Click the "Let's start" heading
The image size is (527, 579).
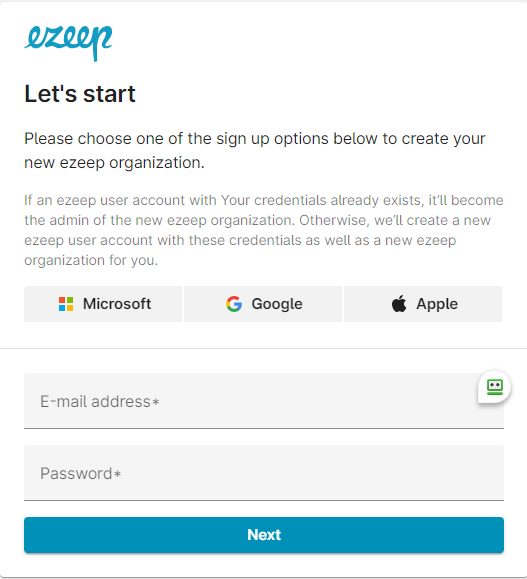tap(80, 94)
